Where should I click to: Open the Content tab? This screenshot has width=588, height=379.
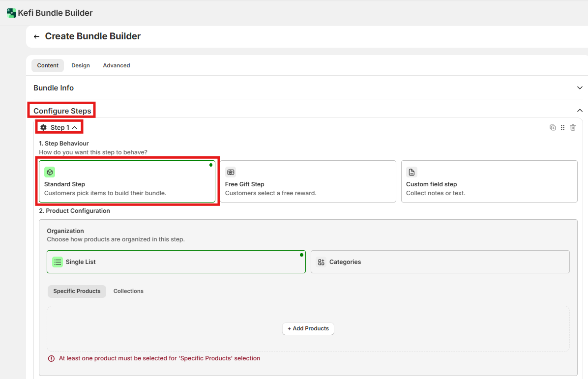click(x=48, y=65)
